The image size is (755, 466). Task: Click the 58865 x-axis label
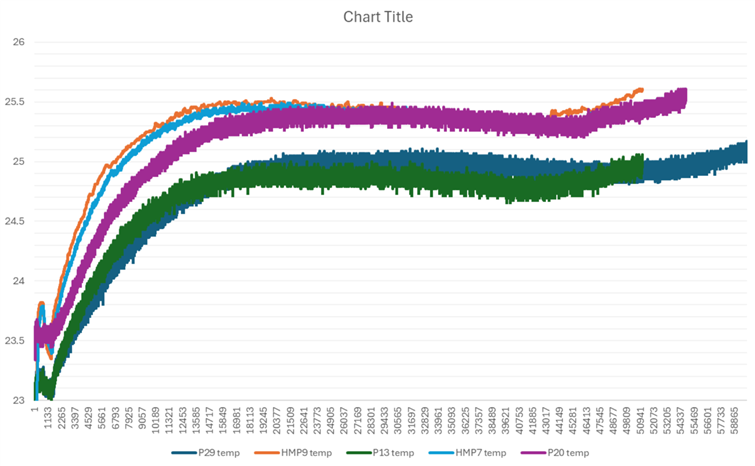(734, 420)
